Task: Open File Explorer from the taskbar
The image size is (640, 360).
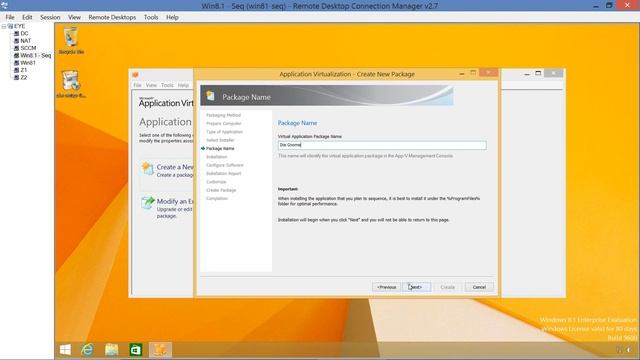Action: [111, 350]
